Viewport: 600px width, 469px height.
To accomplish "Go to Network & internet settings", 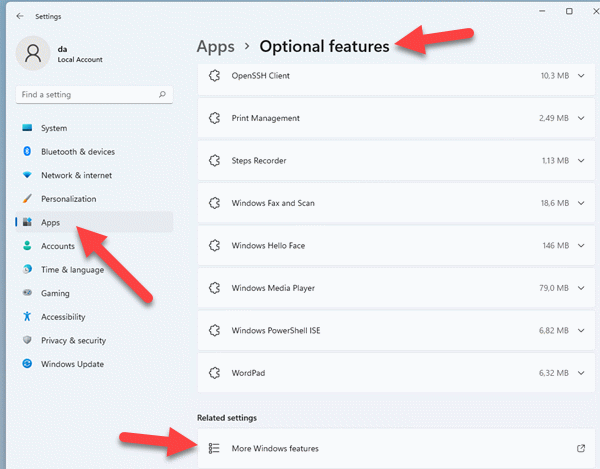I will (94, 175).
